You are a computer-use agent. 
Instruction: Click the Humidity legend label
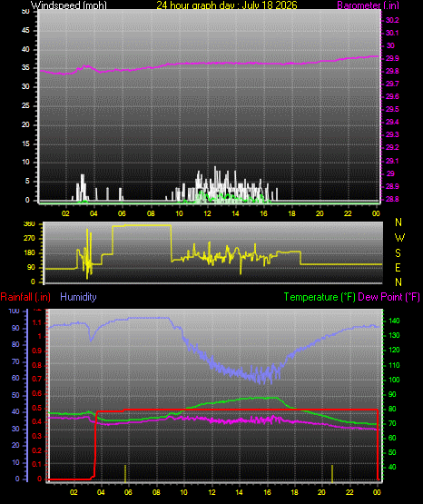[78, 297]
